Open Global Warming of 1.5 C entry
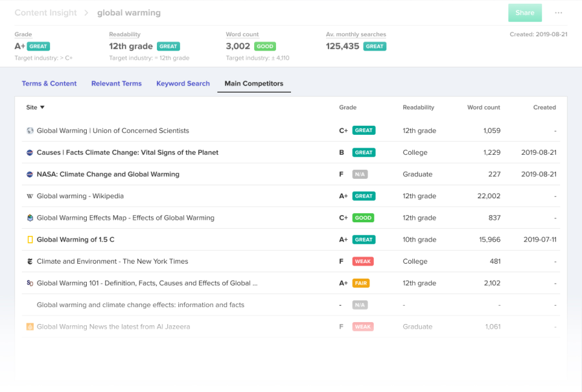This screenshot has height=392, width=582. click(75, 240)
